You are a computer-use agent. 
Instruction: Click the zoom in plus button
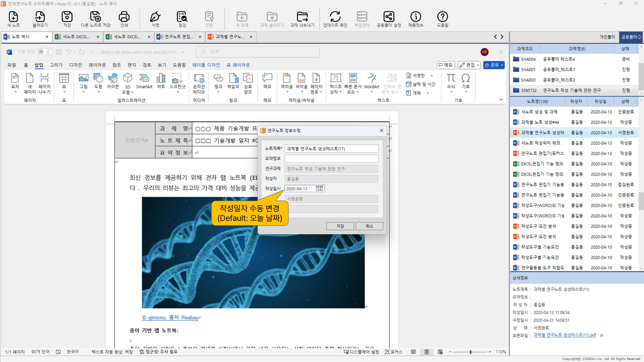pyautogui.click(x=489, y=352)
